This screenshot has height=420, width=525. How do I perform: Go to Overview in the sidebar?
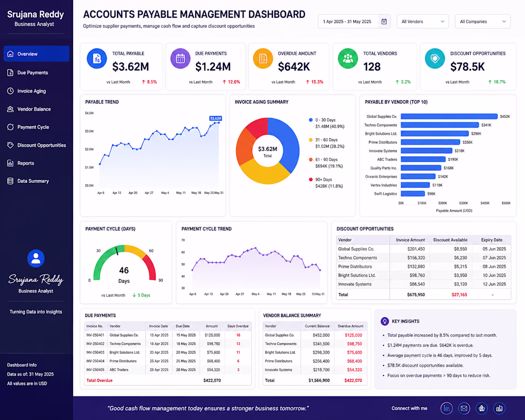36,53
